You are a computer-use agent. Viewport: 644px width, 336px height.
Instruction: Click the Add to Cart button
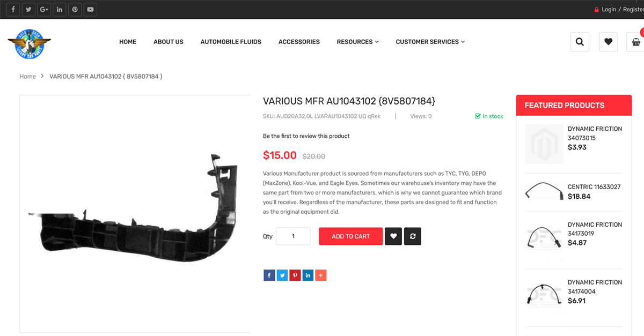(x=351, y=236)
